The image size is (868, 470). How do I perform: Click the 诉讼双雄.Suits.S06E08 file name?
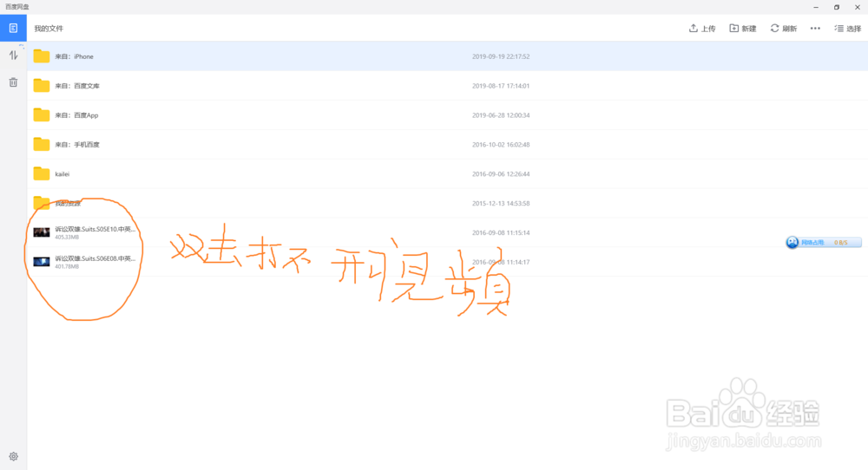pos(95,258)
